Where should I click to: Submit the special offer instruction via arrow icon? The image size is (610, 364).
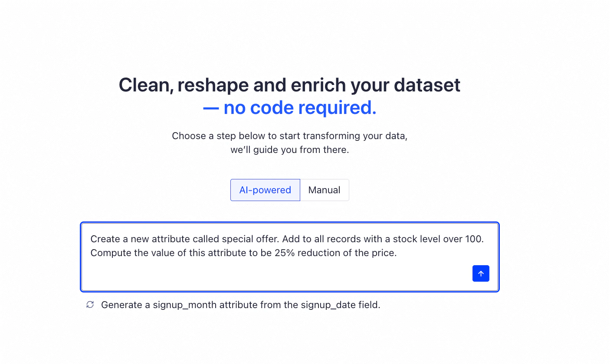click(x=481, y=273)
